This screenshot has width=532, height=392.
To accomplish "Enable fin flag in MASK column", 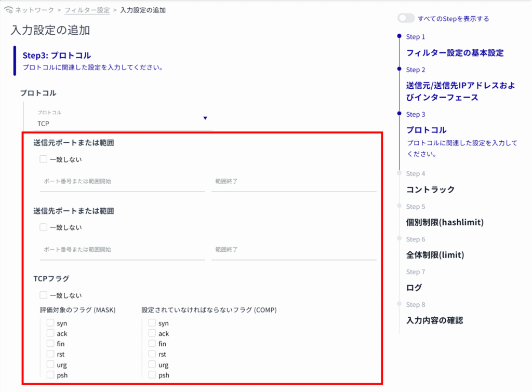I will click(x=50, y=344).
